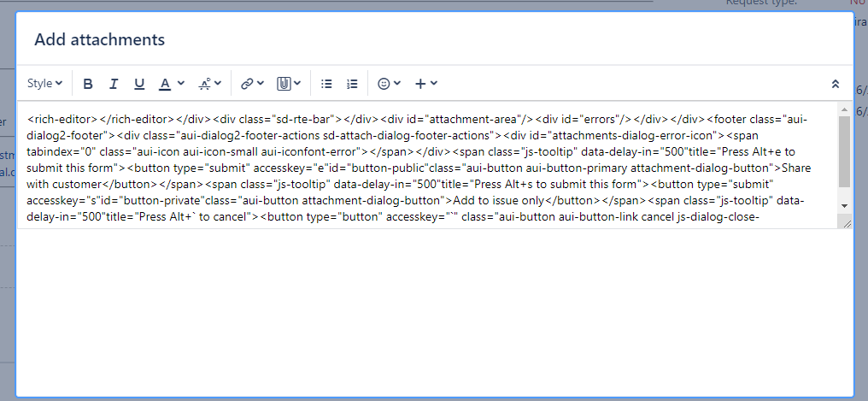Apply text color with the A icon
Screen dimensions: 868x401
pos(165,84)
